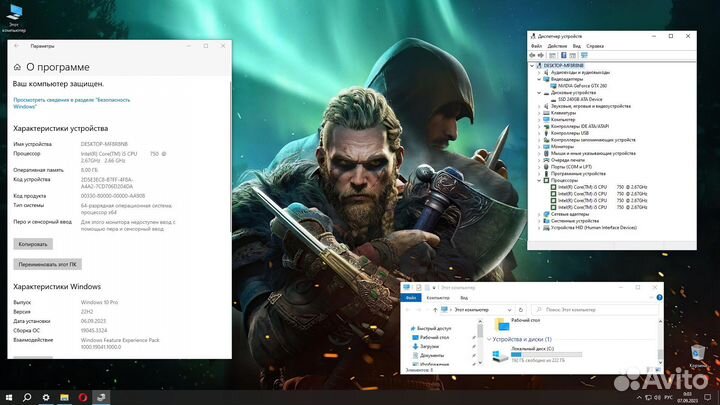Screen dimensions: 720x405
Task: Click Opera browser icon in taskbar
Action: coord(83,397)
